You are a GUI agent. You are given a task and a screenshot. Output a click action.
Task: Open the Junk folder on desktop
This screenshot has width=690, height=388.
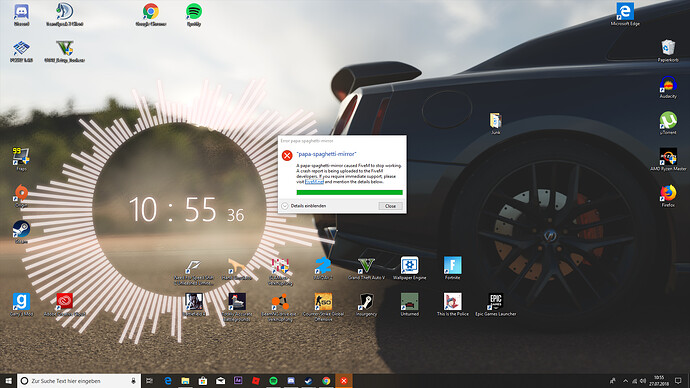tap(495, 123)
